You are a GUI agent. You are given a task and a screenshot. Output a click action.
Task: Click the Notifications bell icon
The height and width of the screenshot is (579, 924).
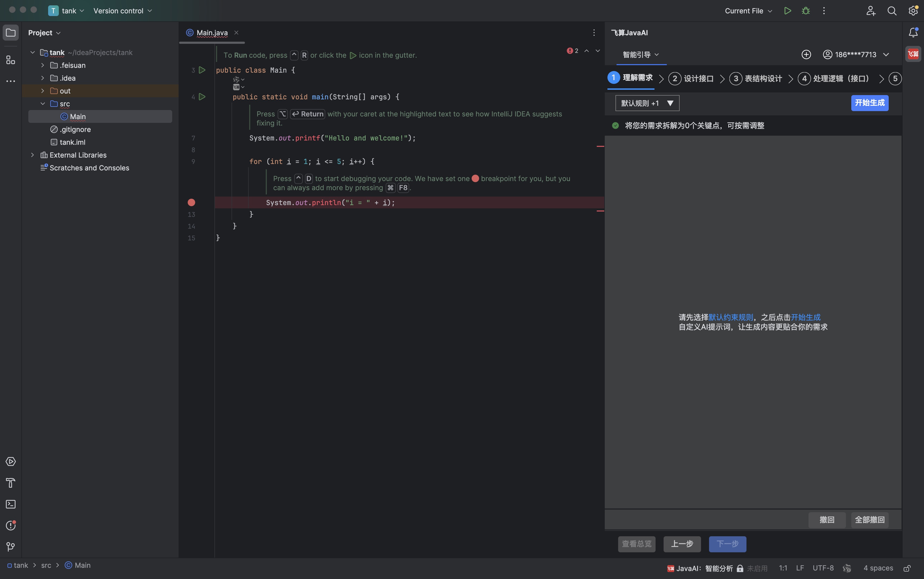pyautogui.click(x=913, y=33)
